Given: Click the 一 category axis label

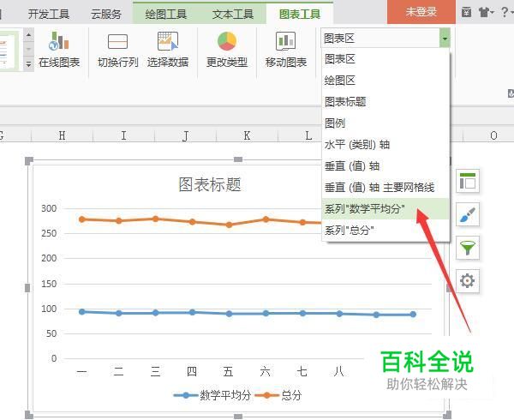Looking at the screenshot, I should click(x=81, y=371).
